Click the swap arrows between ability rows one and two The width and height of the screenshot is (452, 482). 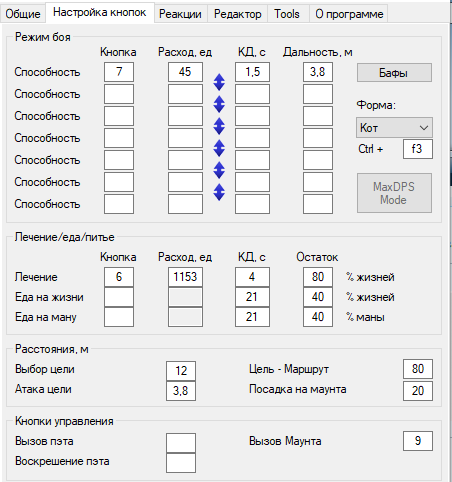click(219, 82)
